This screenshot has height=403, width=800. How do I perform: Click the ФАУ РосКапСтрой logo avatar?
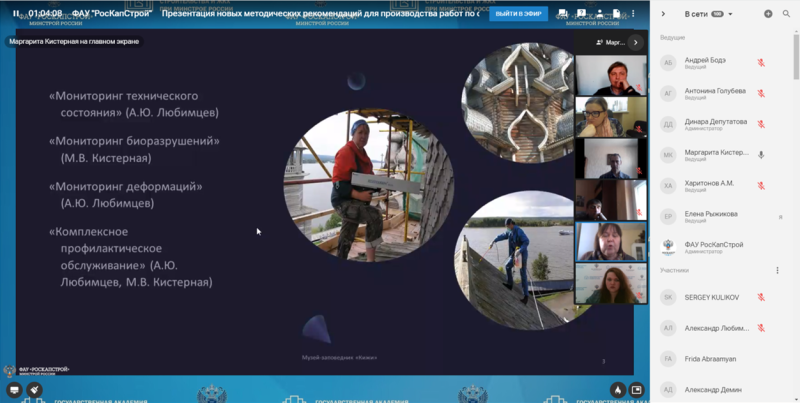(668, 246)
